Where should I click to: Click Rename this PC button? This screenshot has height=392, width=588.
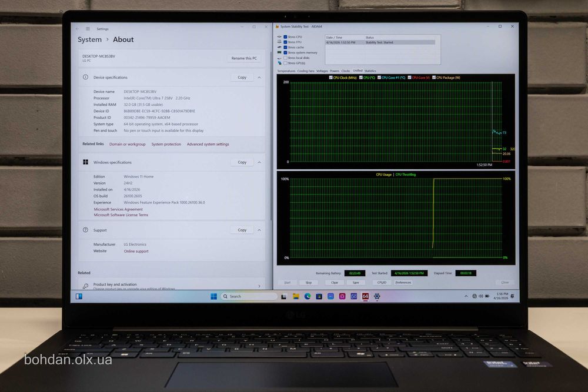tap(244, 58)
